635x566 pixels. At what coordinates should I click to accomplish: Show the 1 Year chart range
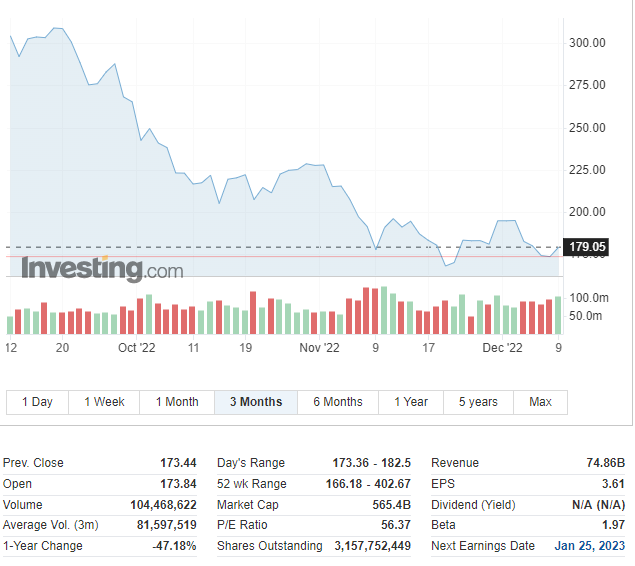[x=411, y=402]
